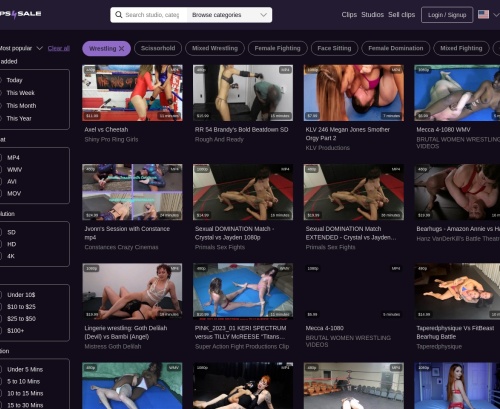Image resolution: width=500 pixels, height=409 pixels.
Task: Open the KLV Productions studio link
Action: tap(327, 148)
